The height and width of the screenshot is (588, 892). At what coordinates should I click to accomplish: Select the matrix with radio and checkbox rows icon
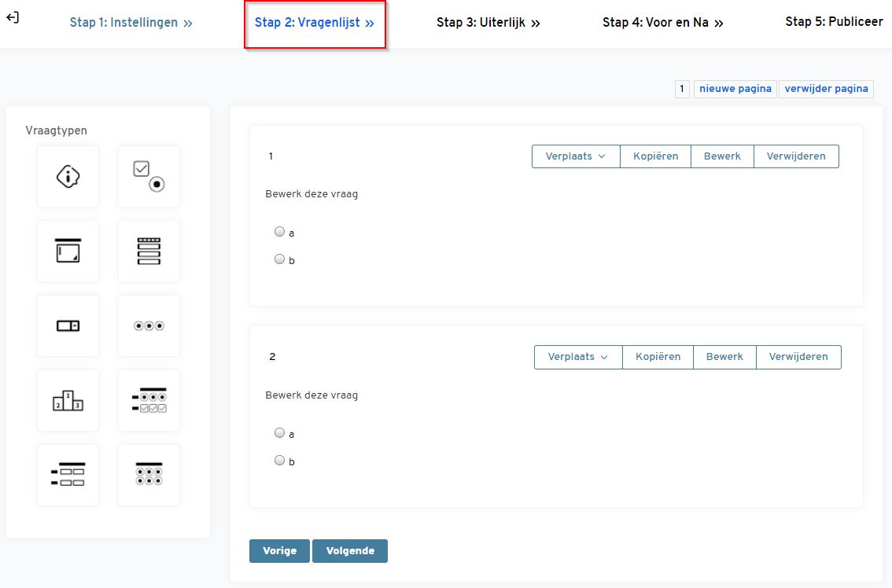(x=149, y=401)
